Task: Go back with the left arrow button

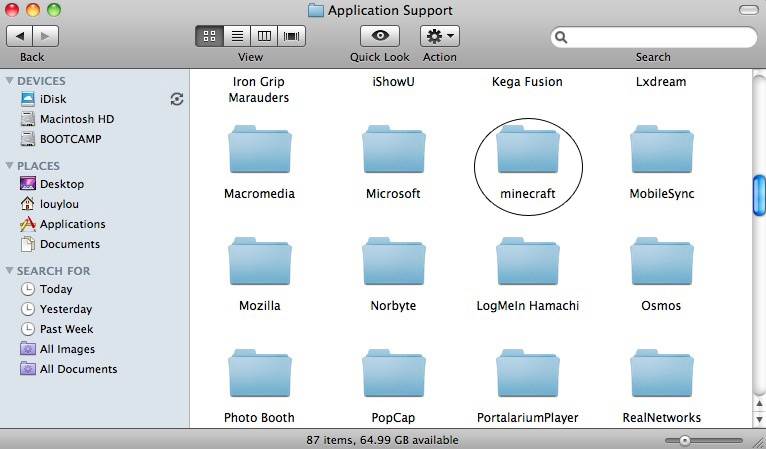Action: click(x=20, y=36)
